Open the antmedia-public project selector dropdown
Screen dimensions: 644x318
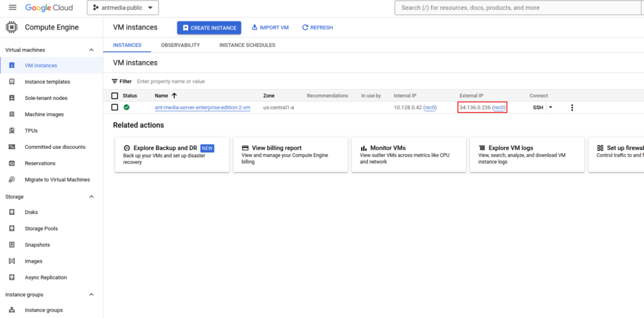pos(123,8)
